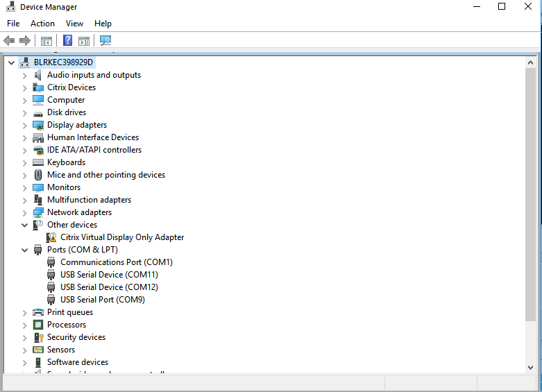Expand the Keyboards chevron
Screen dimensions: 542x392
coord(24,163)
